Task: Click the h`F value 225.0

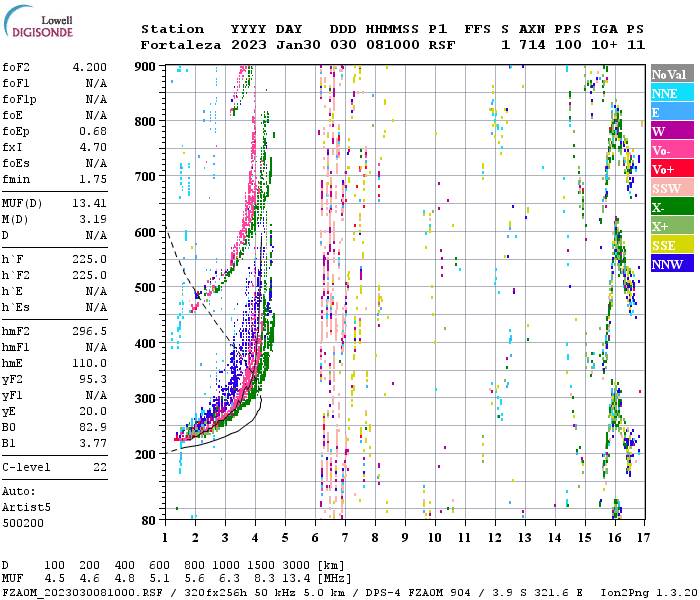Action: tap(90, 259)
